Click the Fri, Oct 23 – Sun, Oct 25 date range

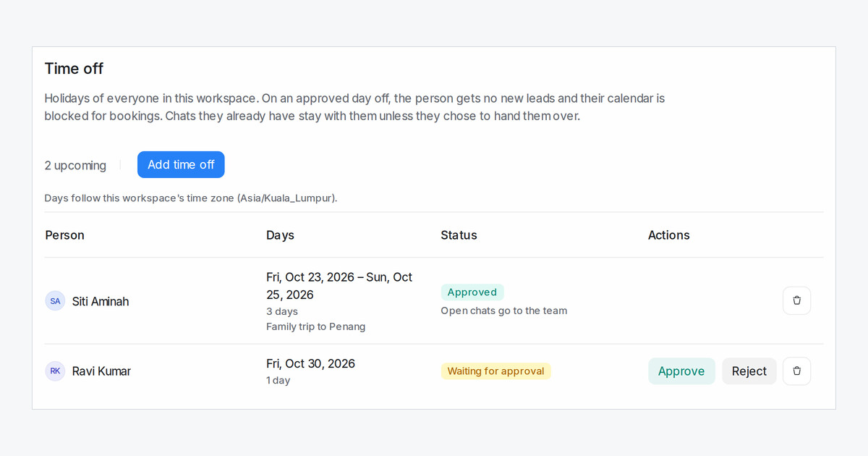339,286
